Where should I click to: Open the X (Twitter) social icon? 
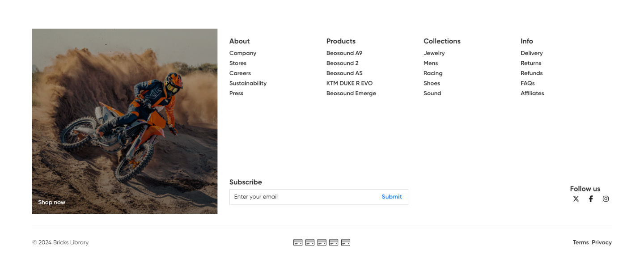576,199
